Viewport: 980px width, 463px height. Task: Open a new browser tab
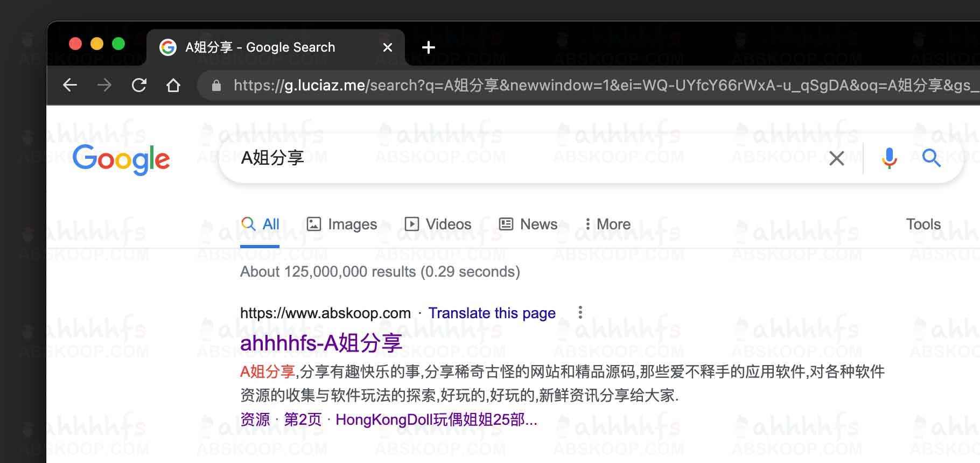[x=428, y=47]
